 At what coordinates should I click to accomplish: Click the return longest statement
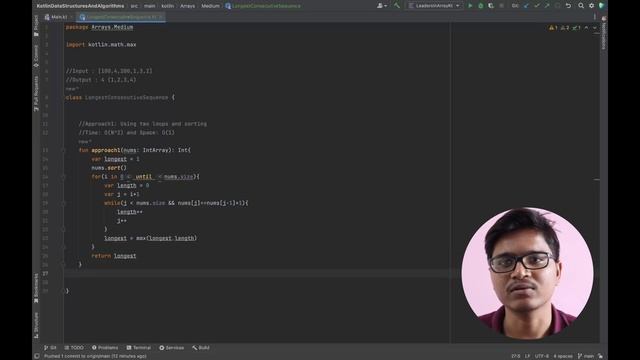[x=113, y=256]
